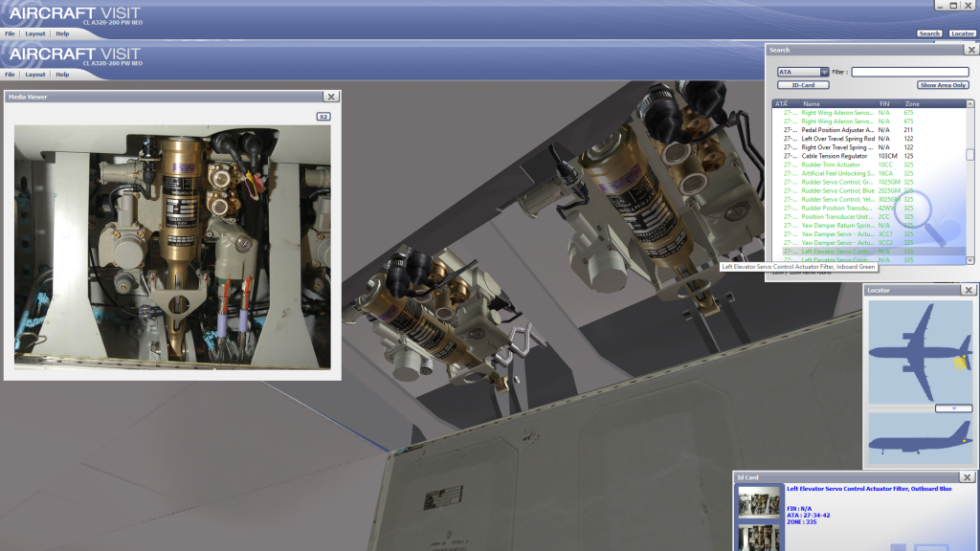The width and height of the screenshot is (980, 551).
Task: Close the Media Viewer panel
Action: coord(331,97)
